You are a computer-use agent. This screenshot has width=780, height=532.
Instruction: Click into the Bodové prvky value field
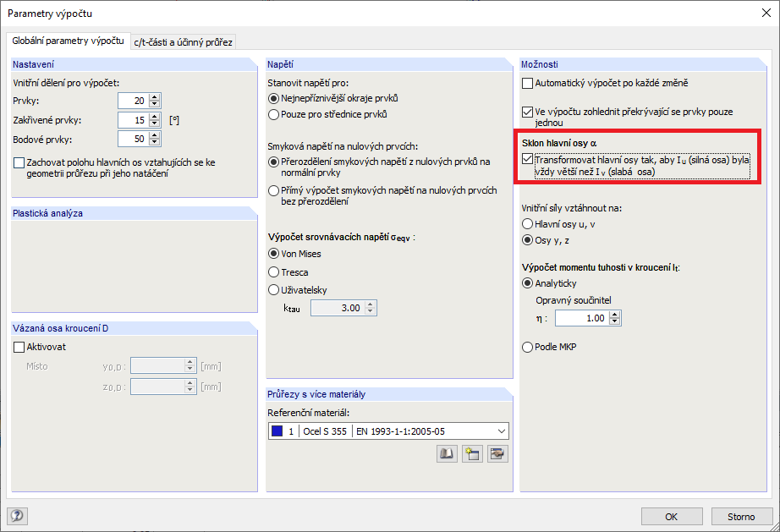click(x=135, y=139)
